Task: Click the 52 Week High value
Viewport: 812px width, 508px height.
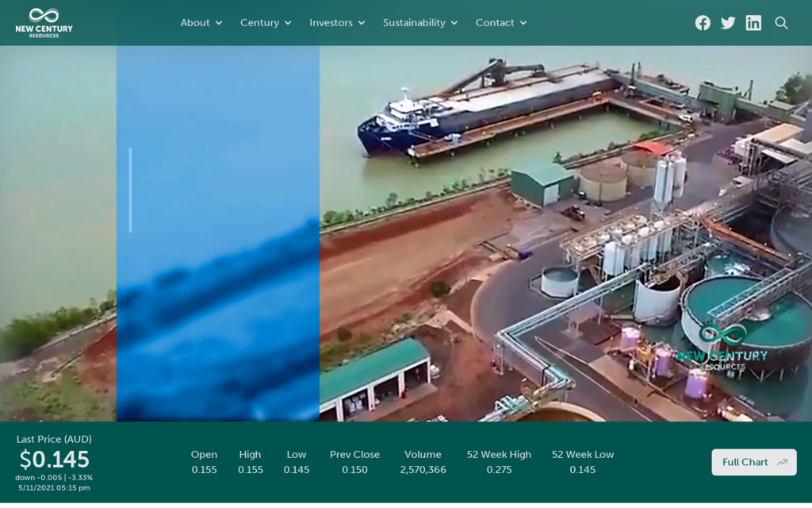Action: coord(499,470)
